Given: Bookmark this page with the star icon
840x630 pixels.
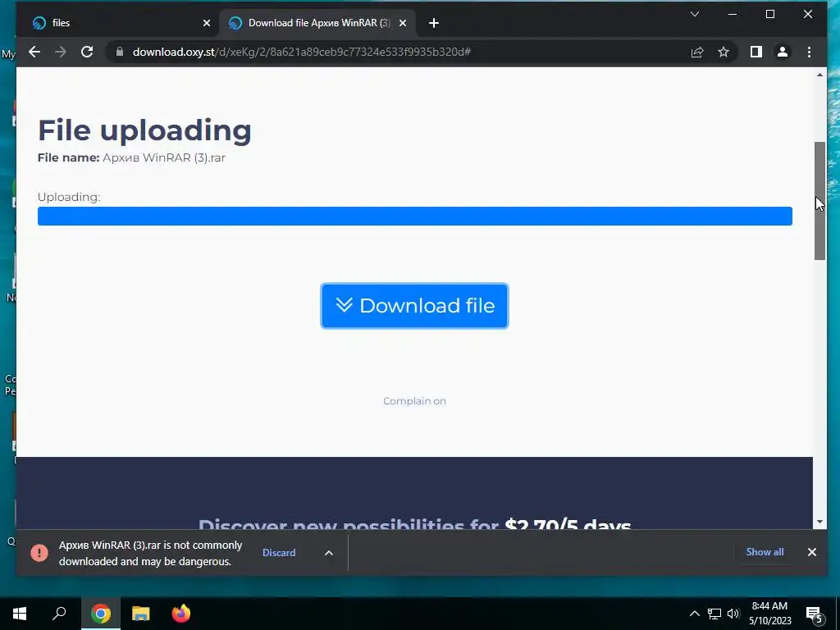Looking at the screenshot, I should click(724, 52).
